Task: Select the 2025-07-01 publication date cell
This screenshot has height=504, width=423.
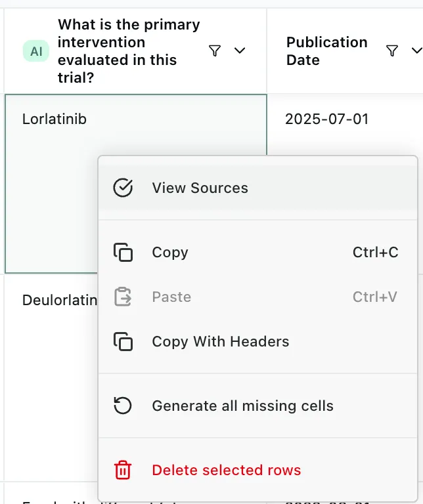Action: pyautogui.click(x=345, y=124)
